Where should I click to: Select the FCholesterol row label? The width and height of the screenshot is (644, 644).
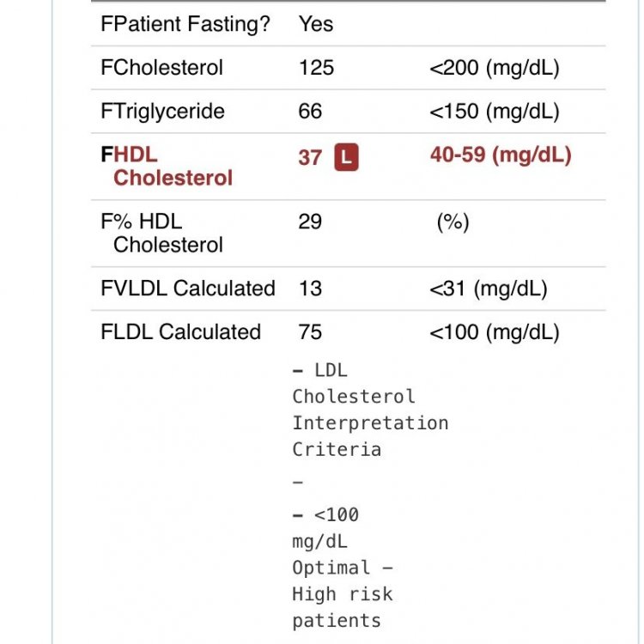pos(161,68)
